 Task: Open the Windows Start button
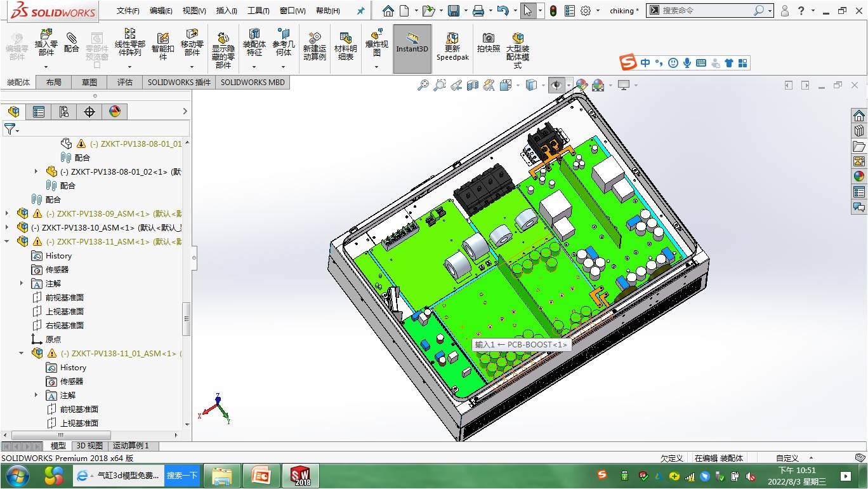click(17, 475)
